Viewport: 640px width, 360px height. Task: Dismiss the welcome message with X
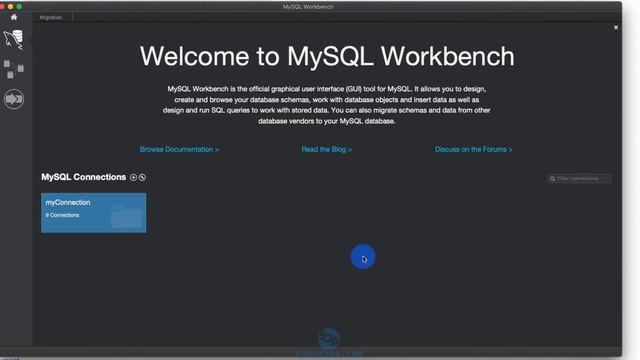tap(616, 27)
